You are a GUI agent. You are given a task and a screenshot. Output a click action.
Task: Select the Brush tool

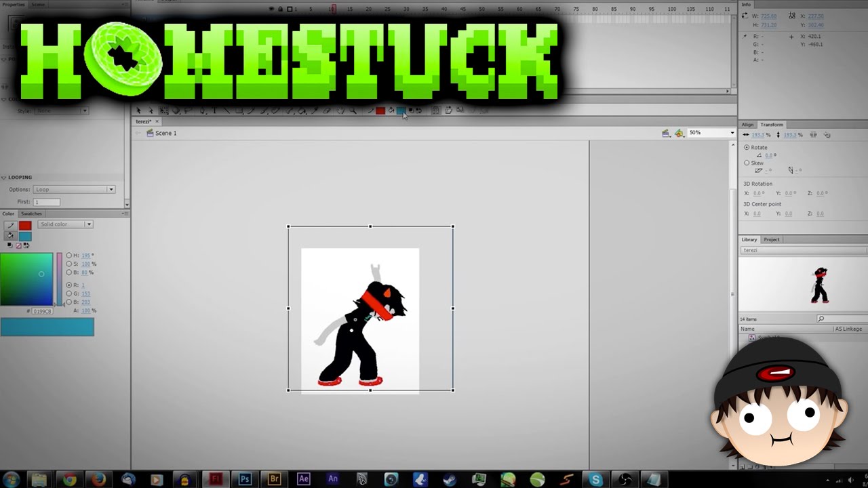[x=263, y=110]
